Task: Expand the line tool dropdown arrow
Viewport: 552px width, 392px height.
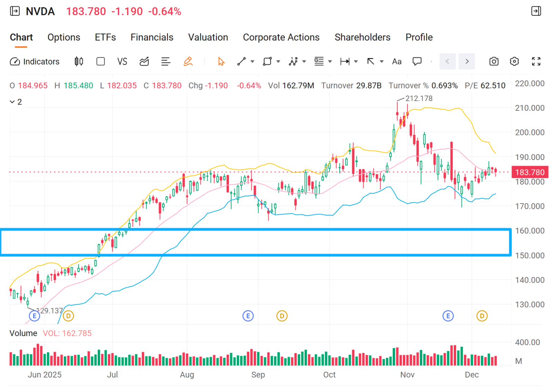Action: (x=253, y=62)
